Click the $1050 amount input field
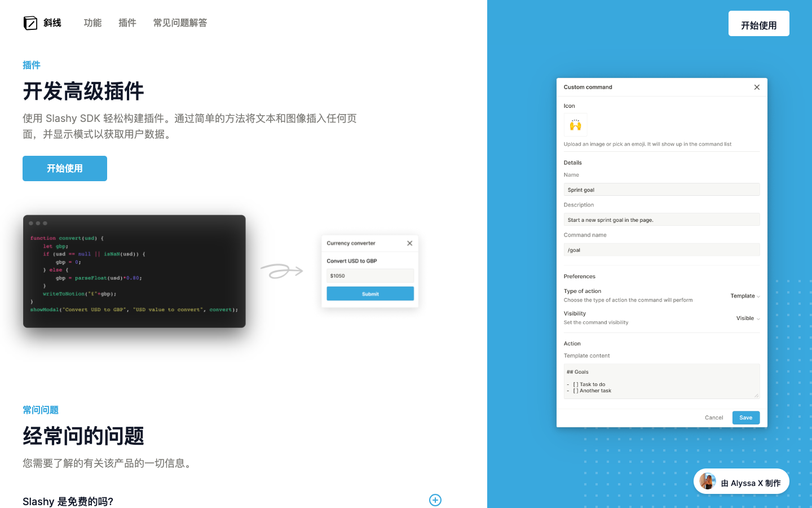The height and width of the screenshot is (508, 812). pos(370,276)
